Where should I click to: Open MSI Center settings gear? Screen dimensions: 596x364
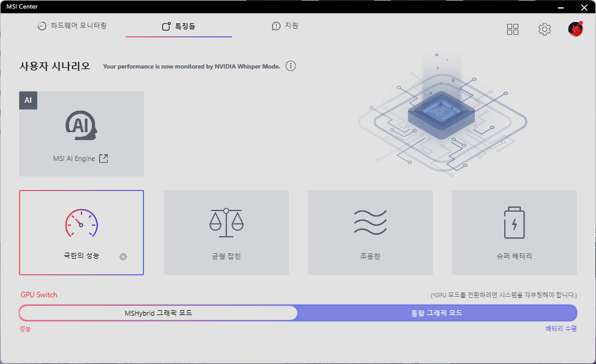point(545,29)
